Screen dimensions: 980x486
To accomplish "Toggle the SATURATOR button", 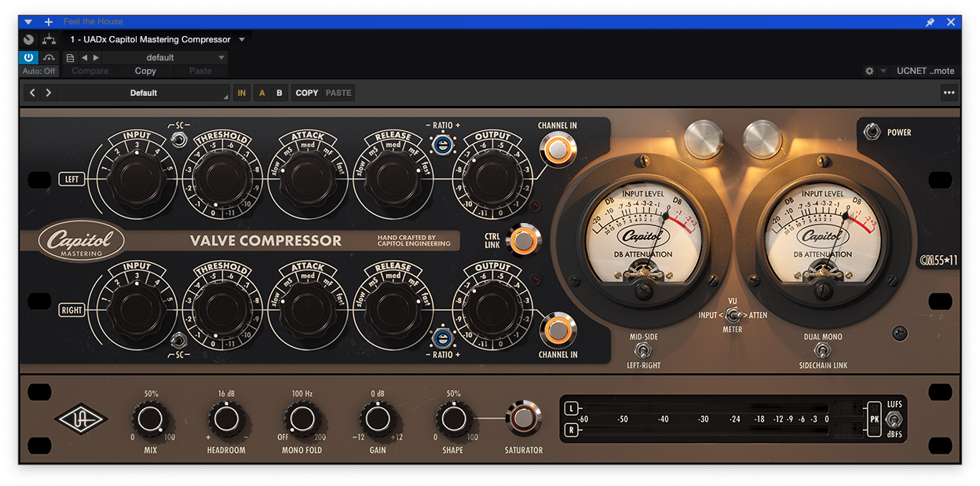I will 523,418.
